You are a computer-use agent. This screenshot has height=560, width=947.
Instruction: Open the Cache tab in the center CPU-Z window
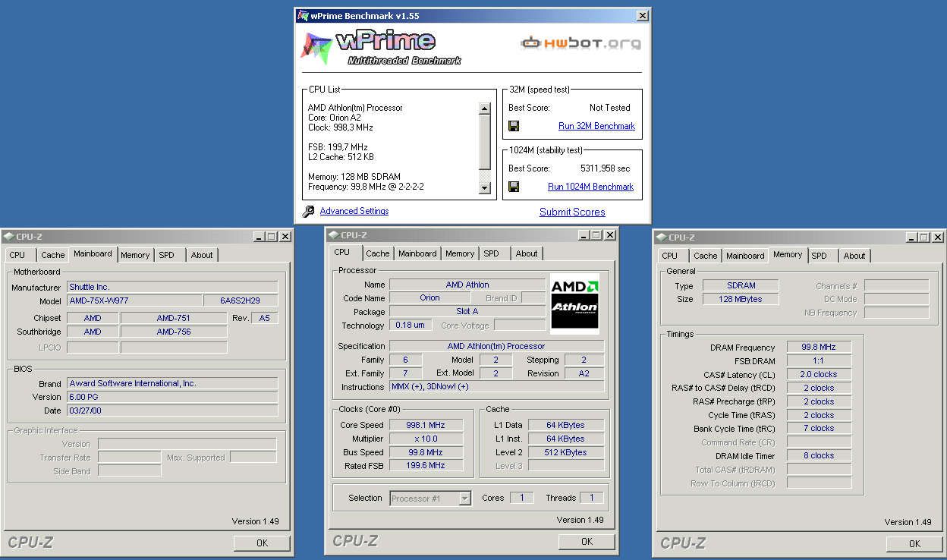[378, 253]
